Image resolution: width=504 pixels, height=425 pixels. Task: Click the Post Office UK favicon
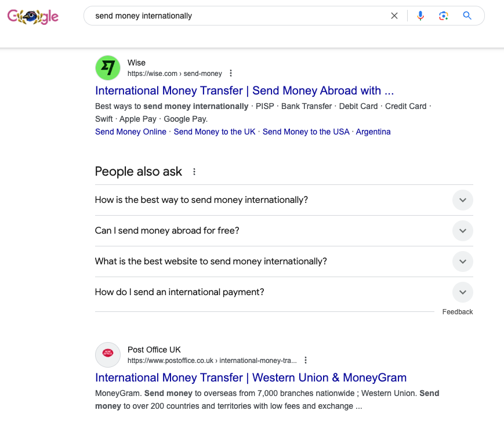click(108, 355)
